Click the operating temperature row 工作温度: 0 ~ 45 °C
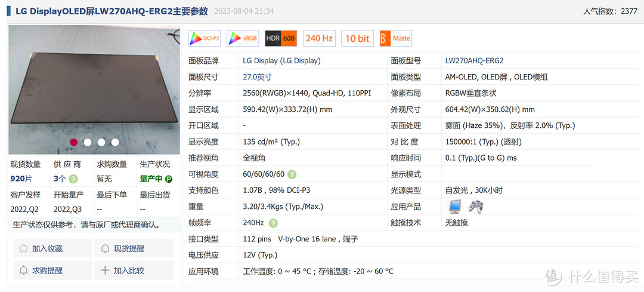The height and width of the screenshot is (292, 644). click(x=278, y=272)
